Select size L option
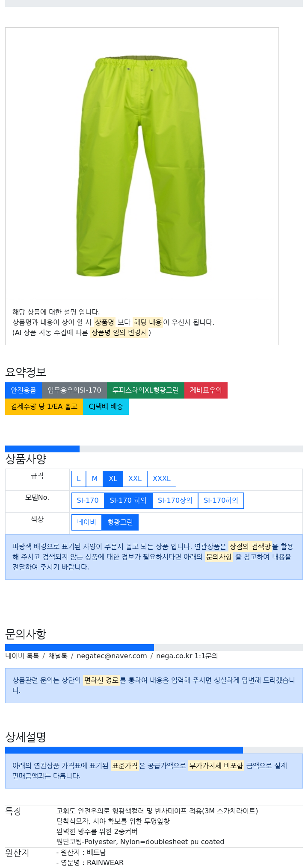The image size is (308, 868). pyautogui.click(x=79, y=479)
